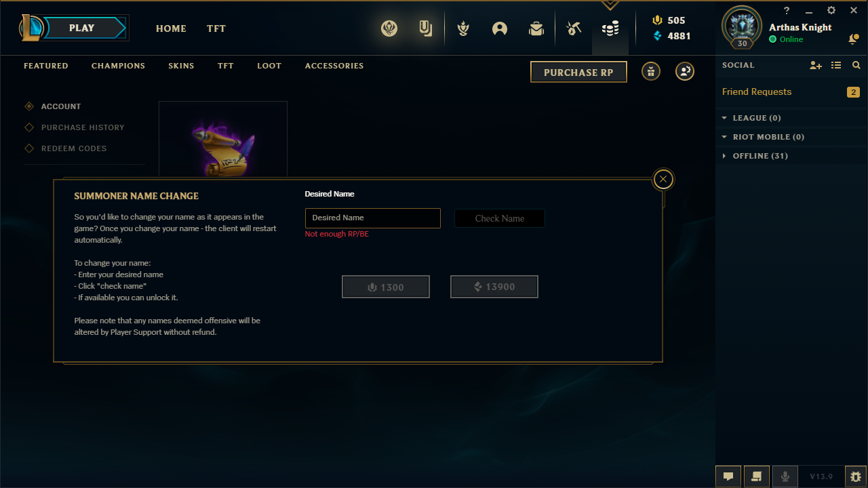
Task: Expand the League friends group
Action: [x=751, y=118]
